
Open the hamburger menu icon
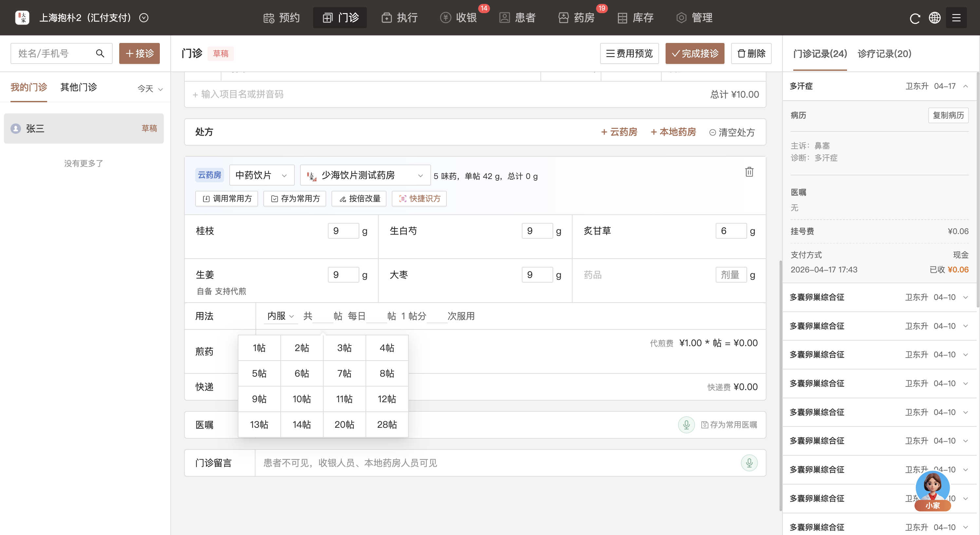[x=956, y=18]
